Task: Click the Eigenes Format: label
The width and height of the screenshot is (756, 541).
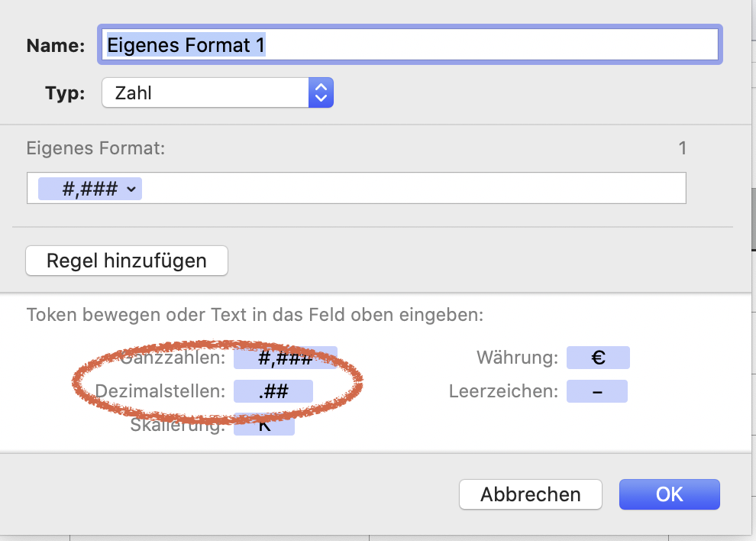Action: pyautogui.click(x=95, y=148)
